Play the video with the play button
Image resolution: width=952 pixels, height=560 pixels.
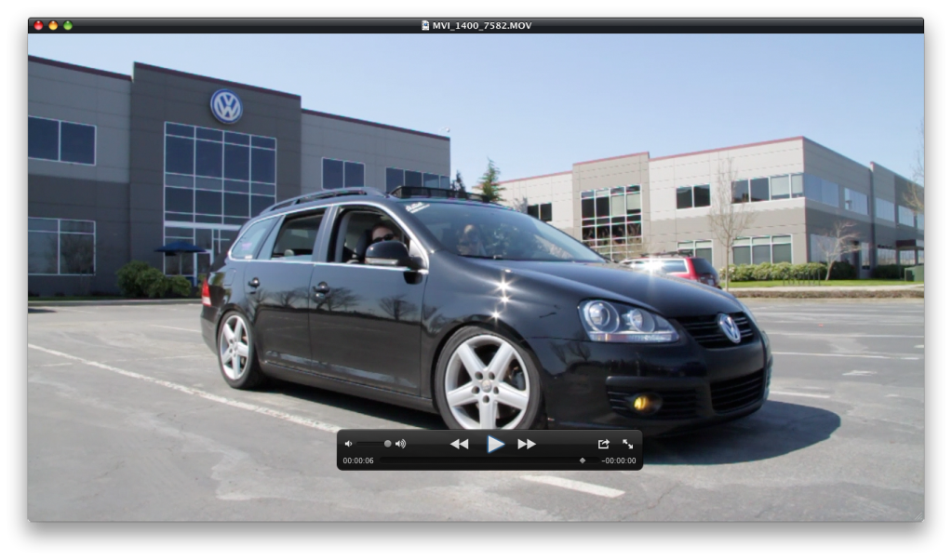pos(495,444)
